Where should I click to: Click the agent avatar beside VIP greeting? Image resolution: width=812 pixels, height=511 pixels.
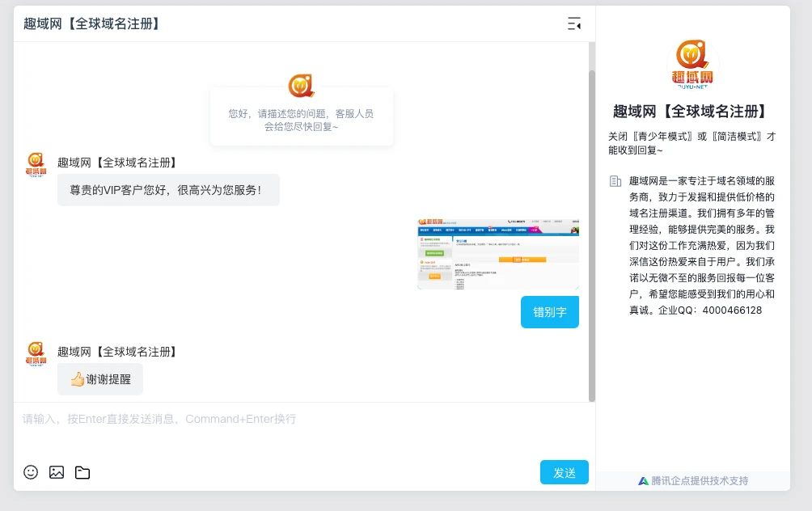36,164
